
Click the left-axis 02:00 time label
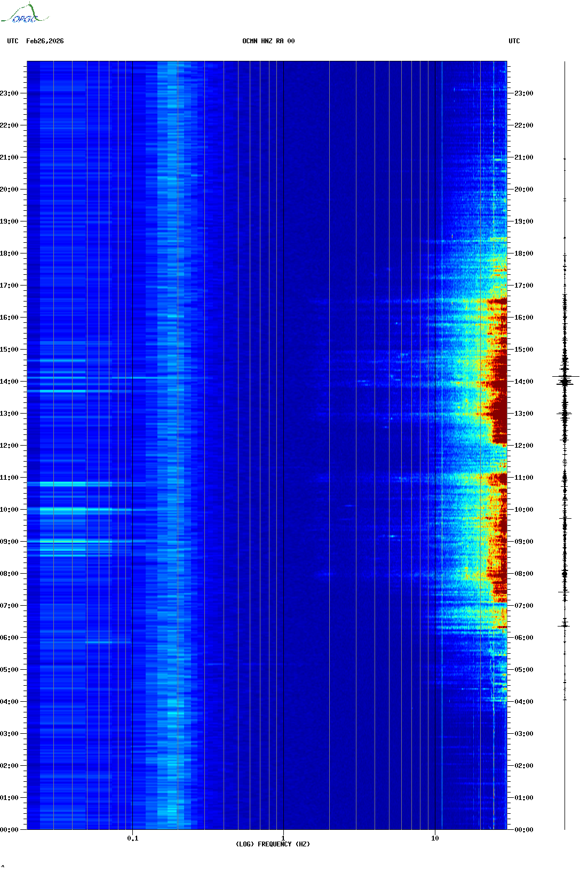pos(9,766)
